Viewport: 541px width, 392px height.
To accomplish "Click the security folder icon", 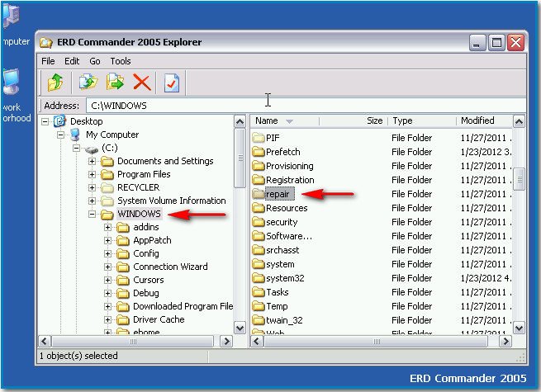I will (258, 222).
